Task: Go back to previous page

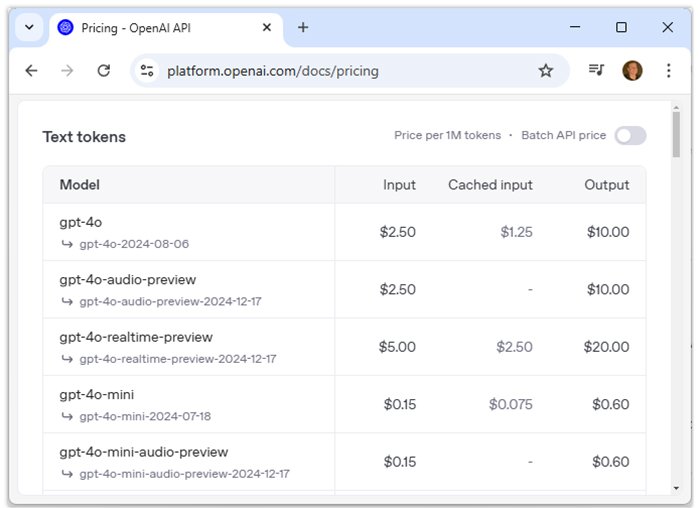Action: click(x=32, y=71)
